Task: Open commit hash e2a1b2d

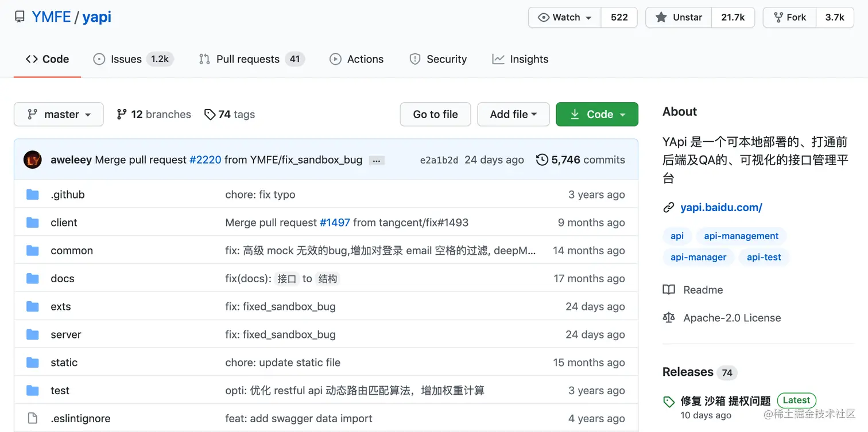Action: pos(439,160)
